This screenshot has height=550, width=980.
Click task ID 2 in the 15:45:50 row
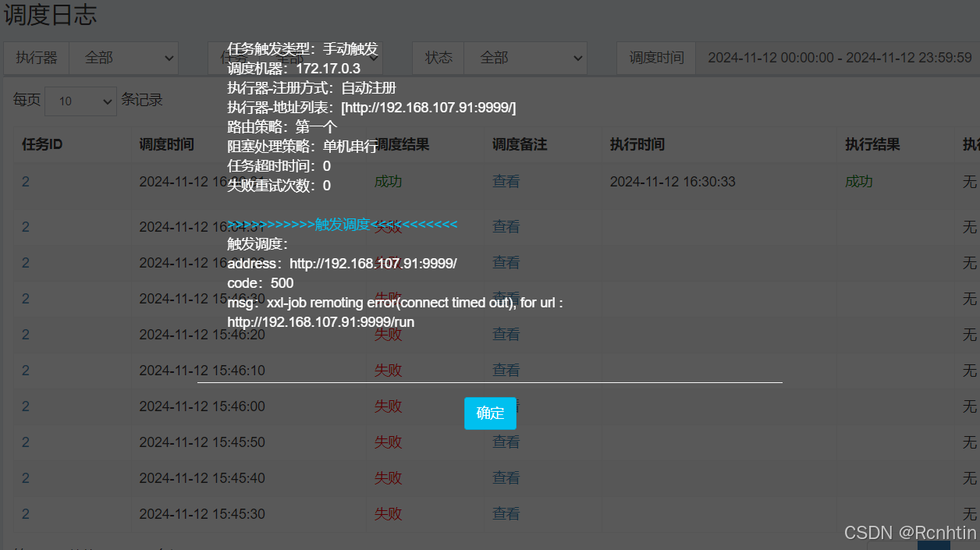coord(26,442)
